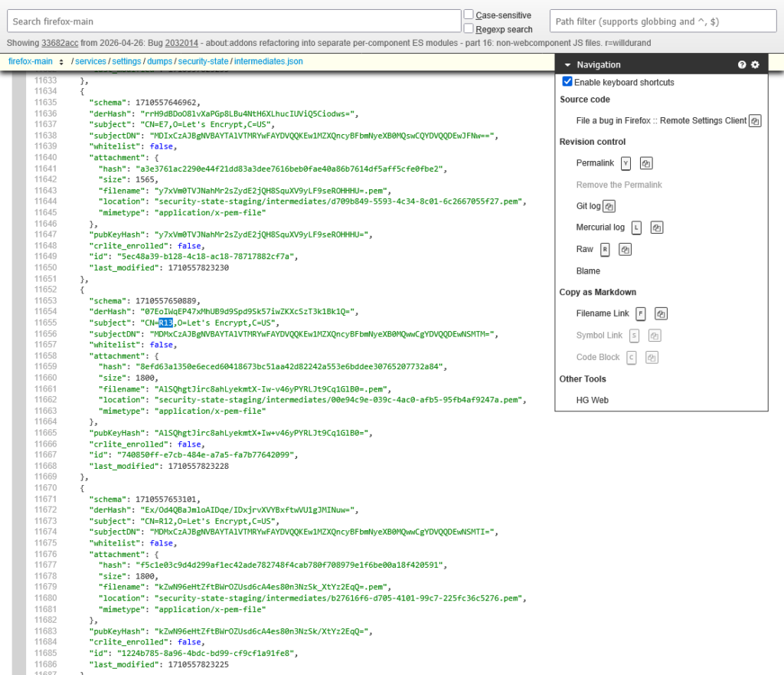Open the Navigation panel settings gear
Screen dimensions: 784x675
click(755, 65)
